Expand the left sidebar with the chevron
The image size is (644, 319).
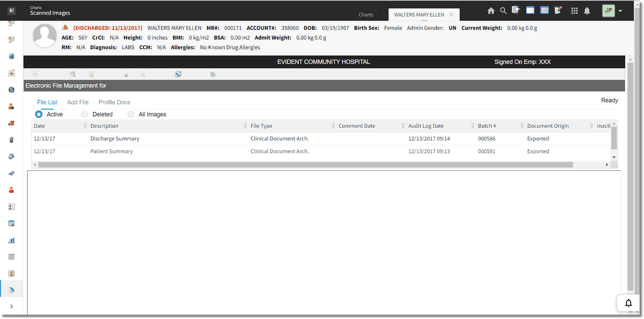12,306
